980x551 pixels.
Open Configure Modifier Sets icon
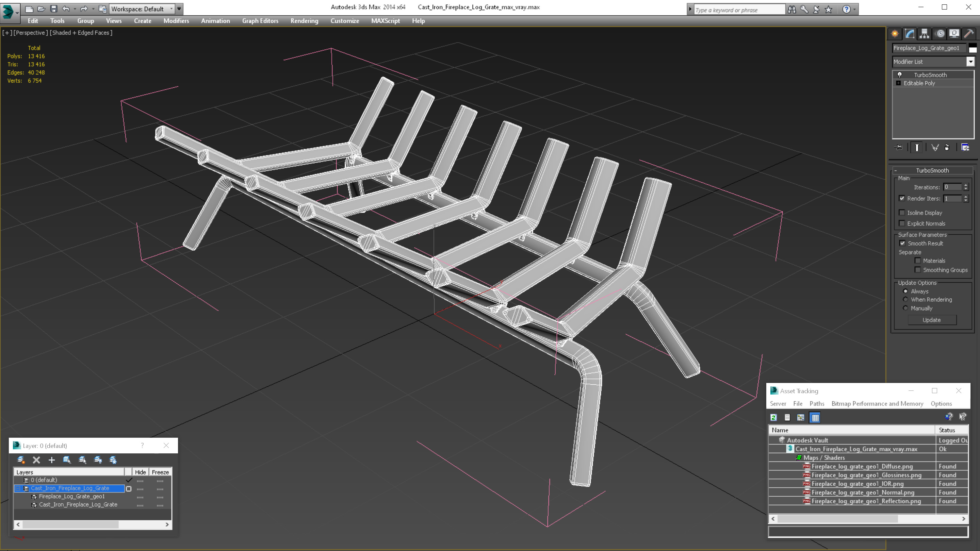tap(965, 148)
